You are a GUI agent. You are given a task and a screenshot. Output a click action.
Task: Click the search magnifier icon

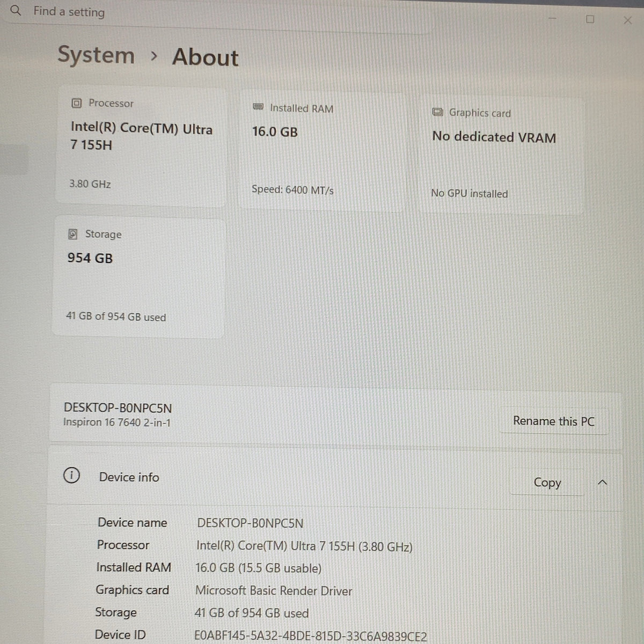click(x=16, y=10)
